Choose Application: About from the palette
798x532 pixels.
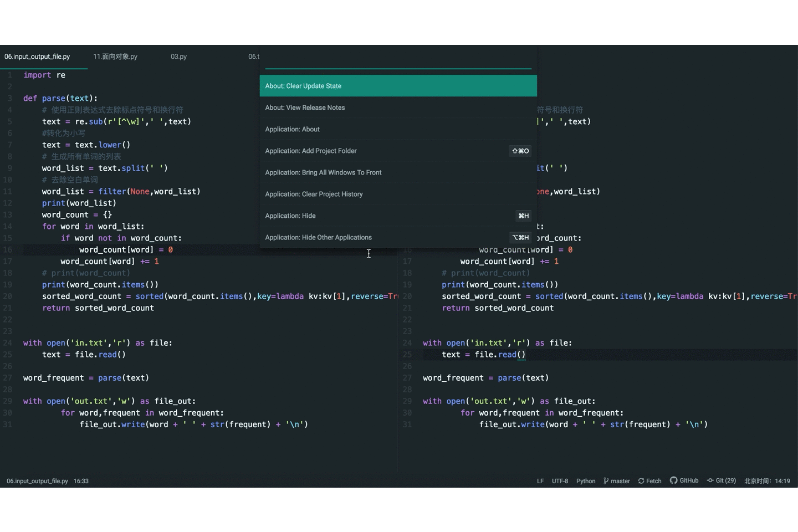(x=398, y=129)
